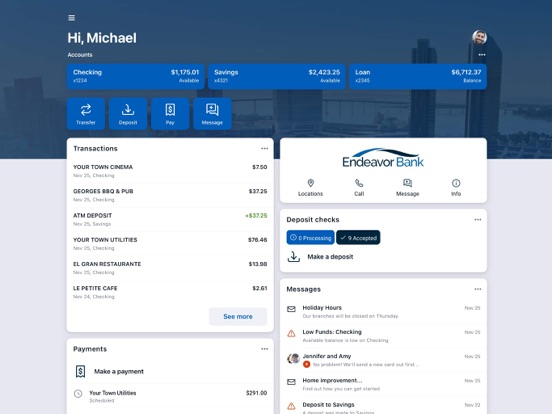Tap the Transfer quick action
552x414 pixels.
tap(86, 114)
